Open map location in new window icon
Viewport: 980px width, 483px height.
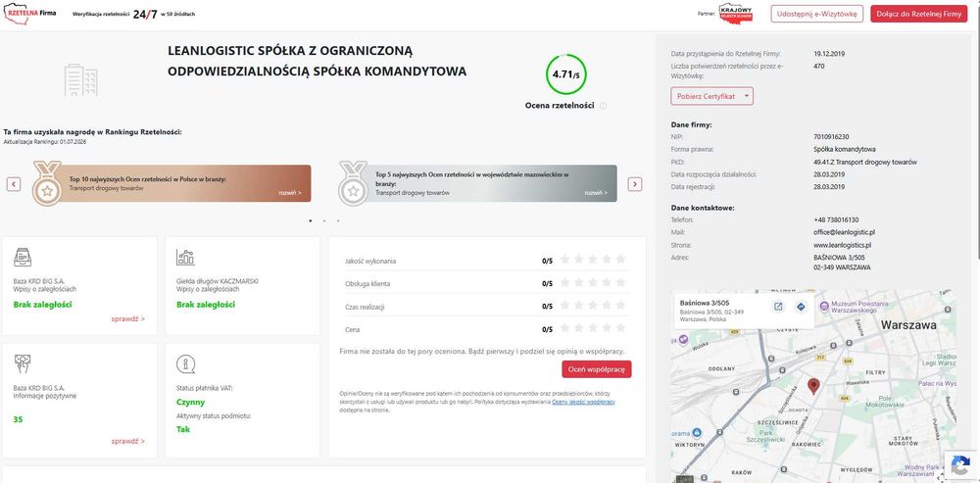[x=778, y=307]
